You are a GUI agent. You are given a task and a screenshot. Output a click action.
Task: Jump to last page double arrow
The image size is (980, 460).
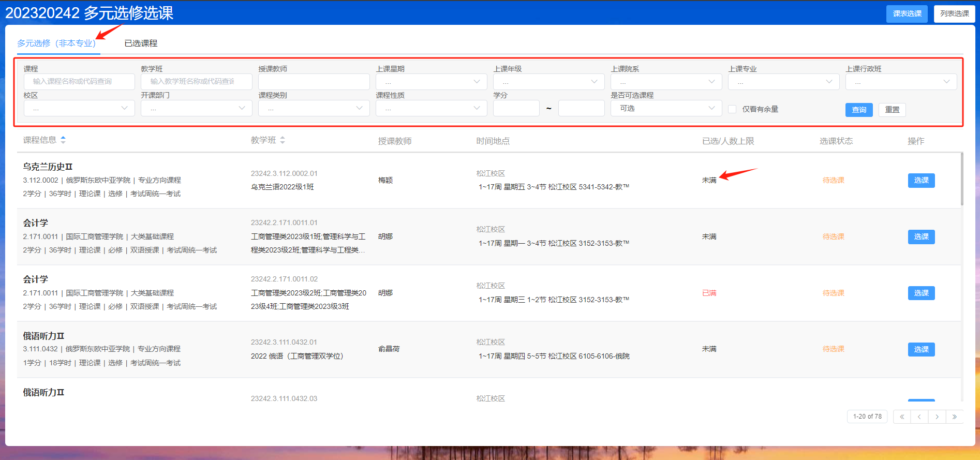[x=954, y=417]
